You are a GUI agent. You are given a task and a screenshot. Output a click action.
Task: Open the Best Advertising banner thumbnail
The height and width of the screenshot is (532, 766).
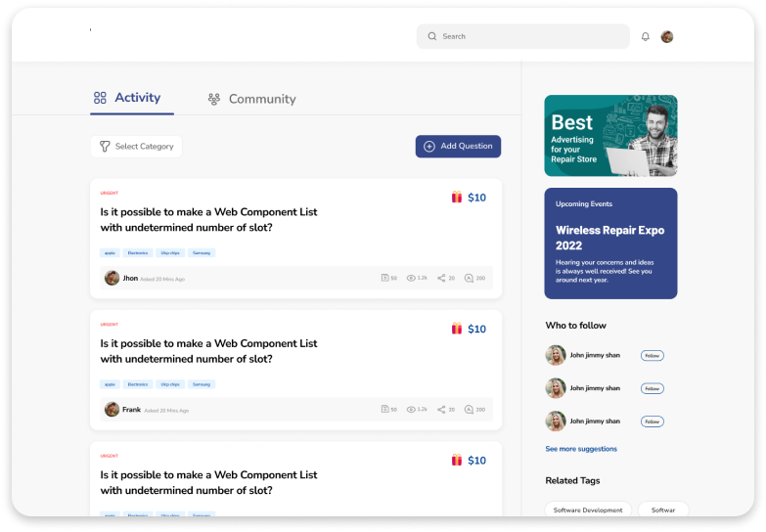point(610,136)
